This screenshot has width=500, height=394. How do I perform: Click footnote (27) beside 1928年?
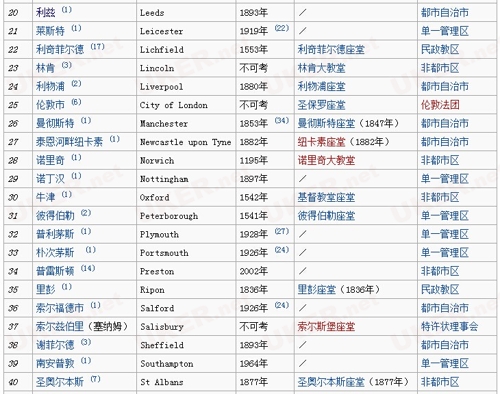(282, 231)
